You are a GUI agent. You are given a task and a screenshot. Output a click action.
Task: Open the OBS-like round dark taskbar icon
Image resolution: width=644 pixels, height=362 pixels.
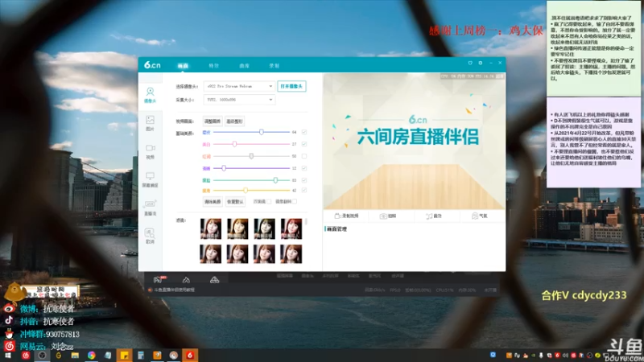pos(42,356)
